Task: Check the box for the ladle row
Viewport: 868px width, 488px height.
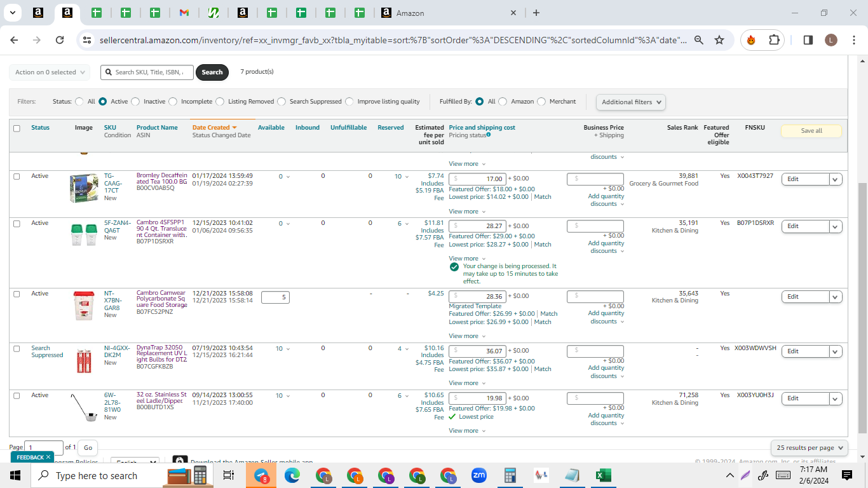Action: pos(17,396)
